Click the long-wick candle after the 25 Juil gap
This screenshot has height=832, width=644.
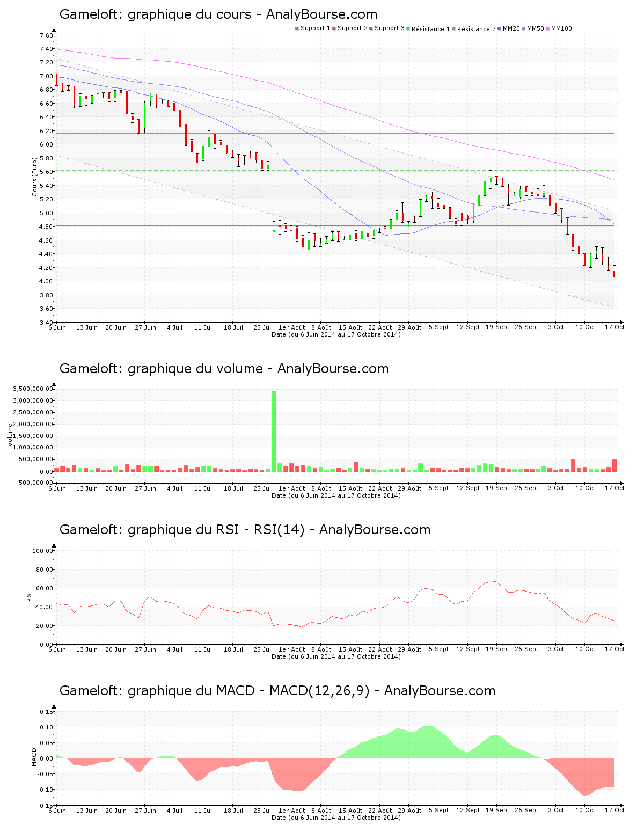274,243
